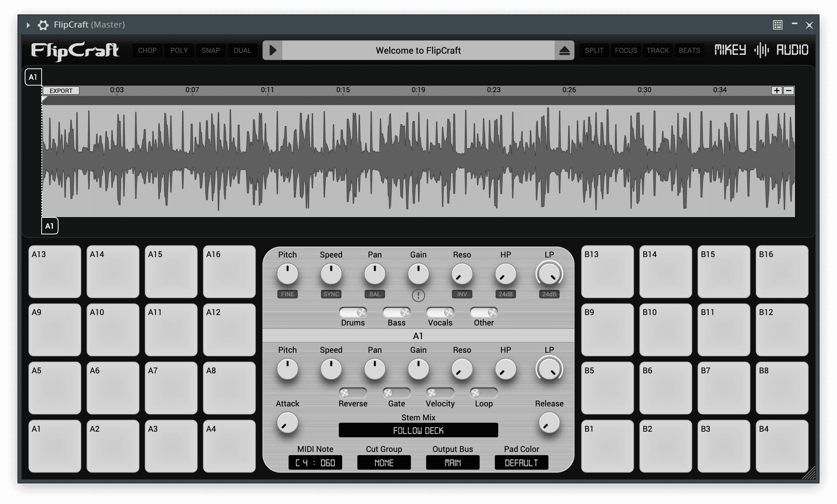Play the loaded sample
837x504 pixels.
(273, 50)
